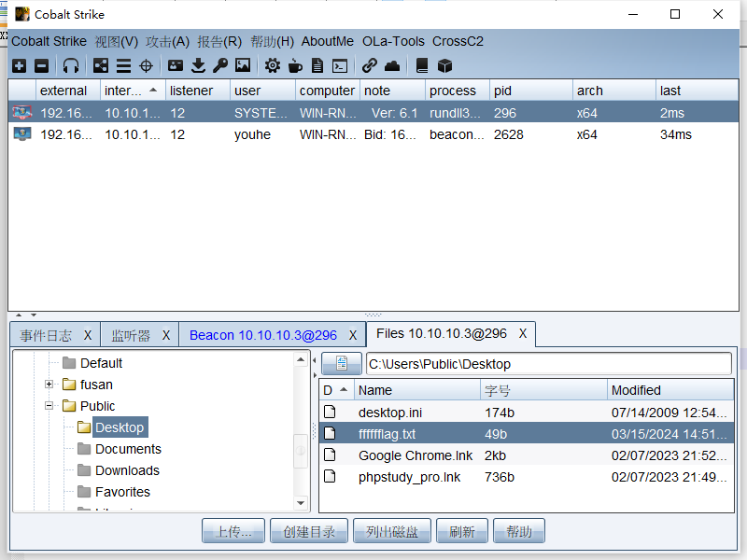Close the Files 10.10.10.3@296 tab
Image resolution: width=747 pixels, height=560 pixels.
(x=523, y=333)
